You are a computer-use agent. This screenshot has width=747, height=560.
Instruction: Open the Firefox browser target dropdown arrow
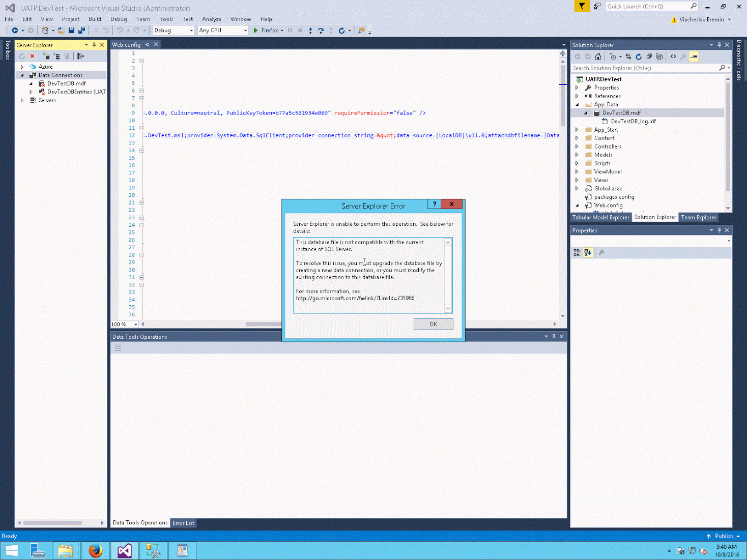coord(282,31)
